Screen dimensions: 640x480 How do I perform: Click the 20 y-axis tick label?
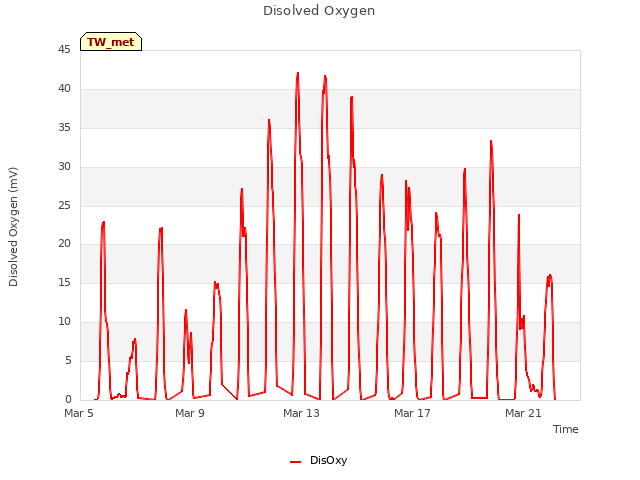64,243
